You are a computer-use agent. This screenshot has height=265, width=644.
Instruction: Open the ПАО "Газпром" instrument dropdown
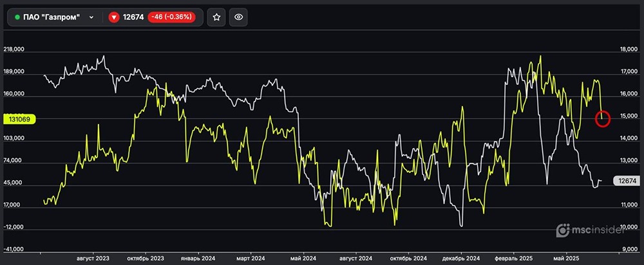[x=55, y=17]
